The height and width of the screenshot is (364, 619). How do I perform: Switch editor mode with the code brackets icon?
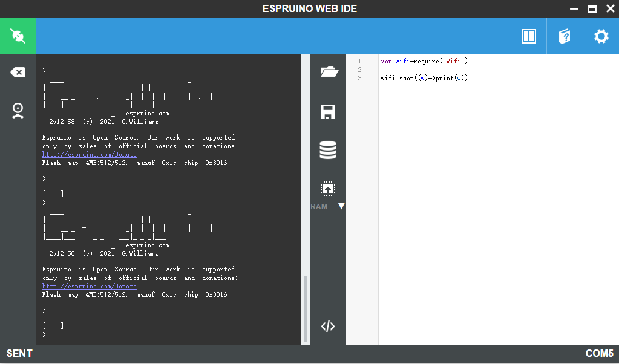(x=328, y=326)
